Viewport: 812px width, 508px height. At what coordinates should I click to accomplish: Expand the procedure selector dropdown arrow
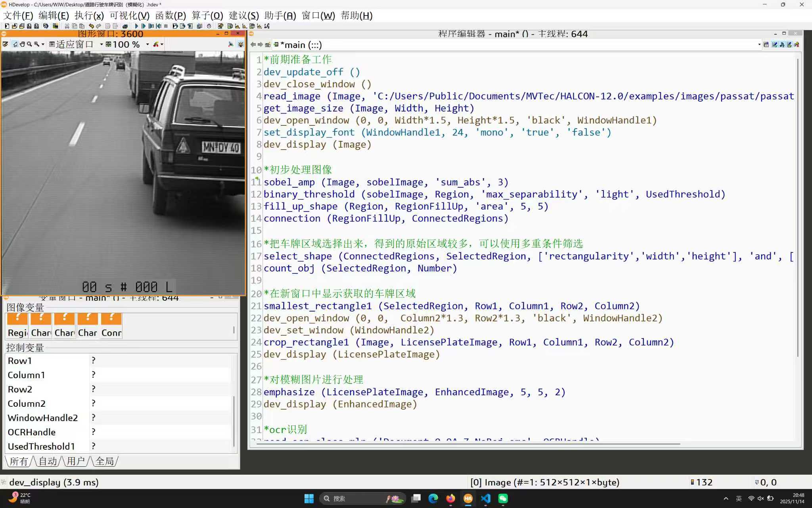click(x=759, y=45)
